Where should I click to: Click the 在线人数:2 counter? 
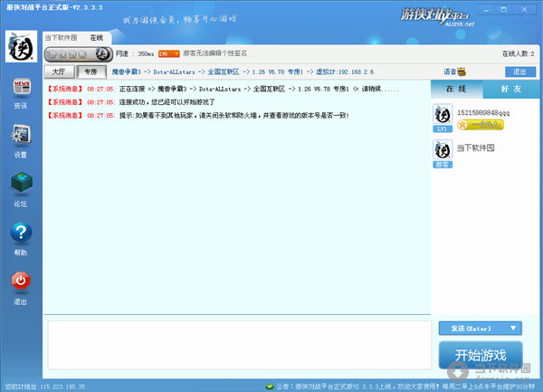tap(518, 53)
